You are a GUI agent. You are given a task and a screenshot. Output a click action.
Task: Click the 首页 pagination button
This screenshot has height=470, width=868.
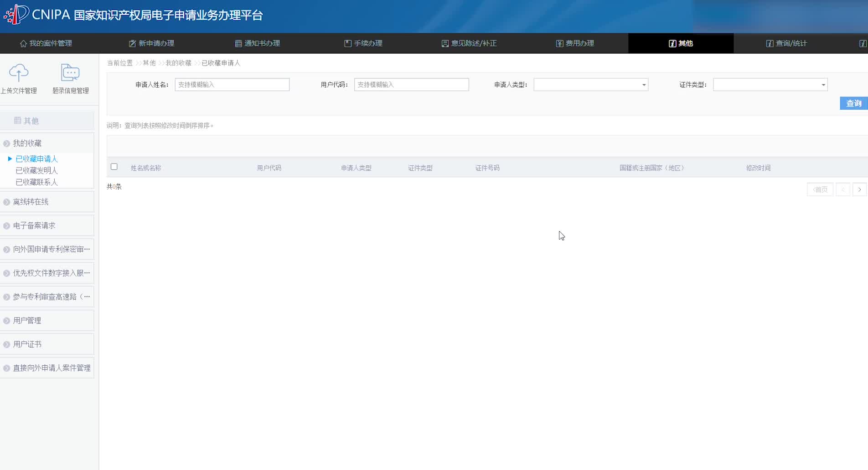[820, 189]
